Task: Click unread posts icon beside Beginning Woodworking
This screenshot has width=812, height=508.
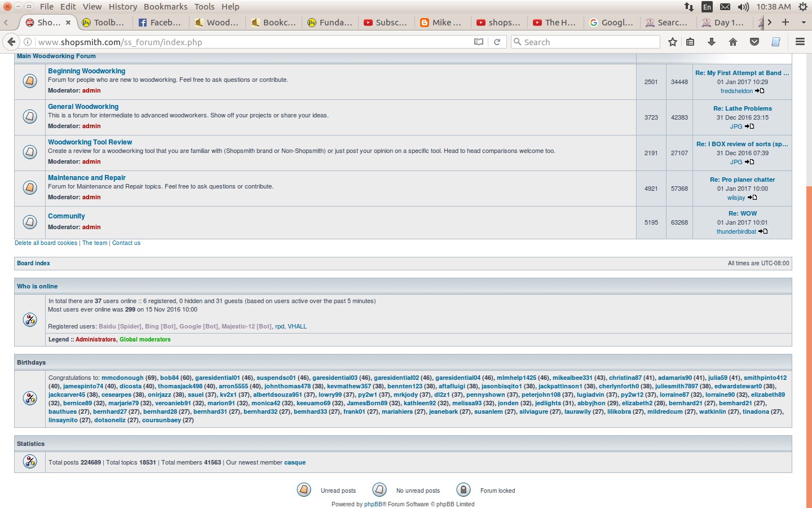Action: click(30, 81)
